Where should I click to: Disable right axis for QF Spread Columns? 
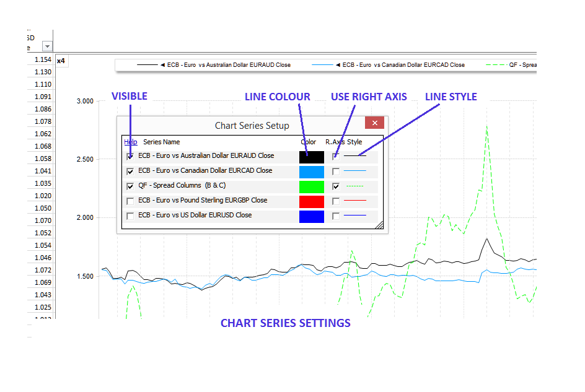(x=336, y=186)
